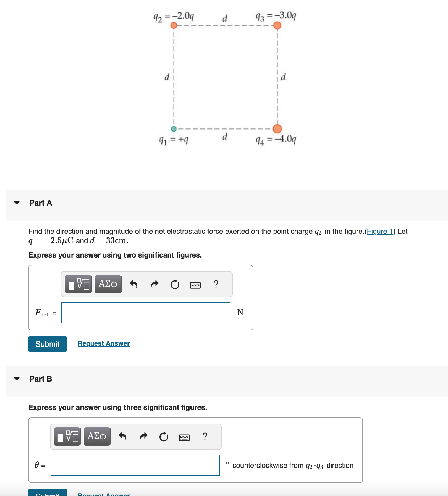Click the undo arrow in Part A answer toolbar
Viewport: 448px width, 496px height.
coord(134,284)
